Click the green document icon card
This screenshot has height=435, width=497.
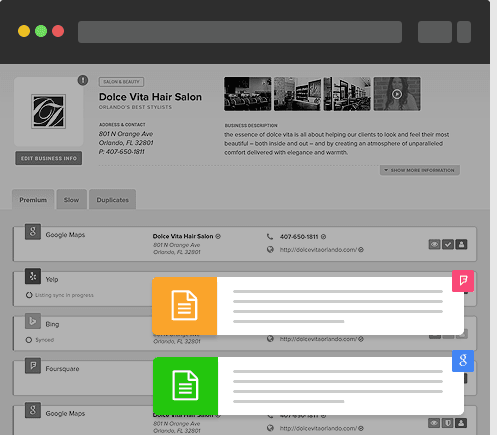pos(185,386)
